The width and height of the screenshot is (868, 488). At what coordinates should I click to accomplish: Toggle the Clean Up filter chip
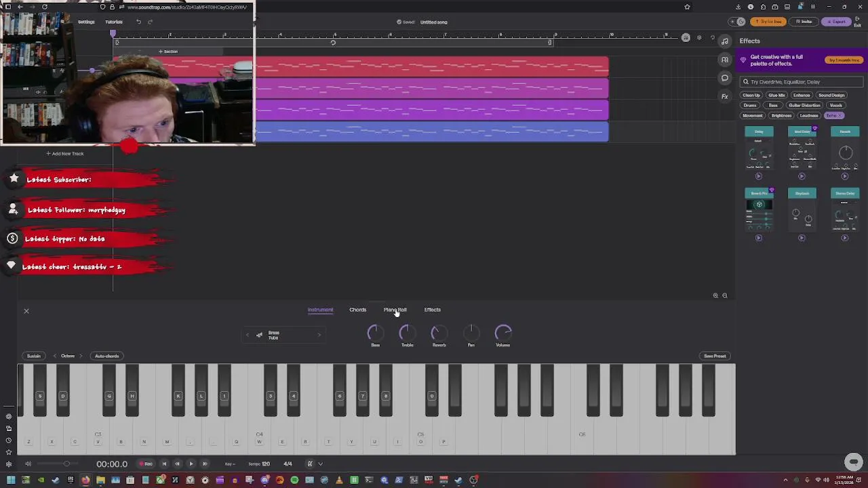coord(752,96)
